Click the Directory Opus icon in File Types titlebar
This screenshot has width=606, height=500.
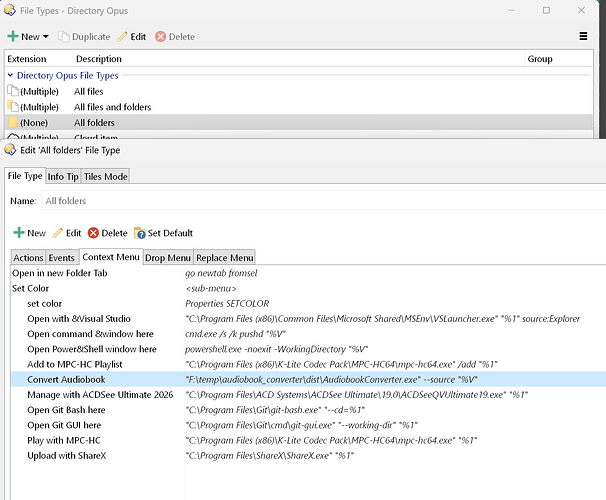pyautogui.click(x=10, y=10)
